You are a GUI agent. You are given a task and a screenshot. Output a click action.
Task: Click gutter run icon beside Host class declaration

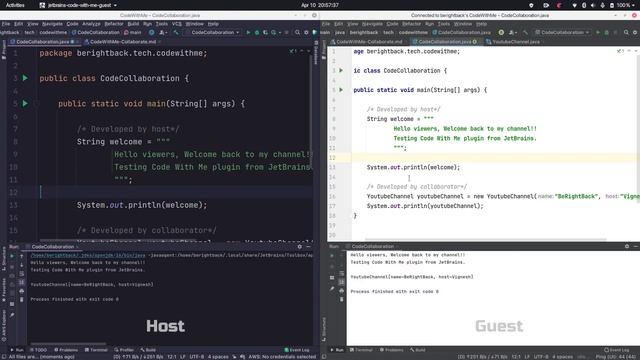pos(25,78)
